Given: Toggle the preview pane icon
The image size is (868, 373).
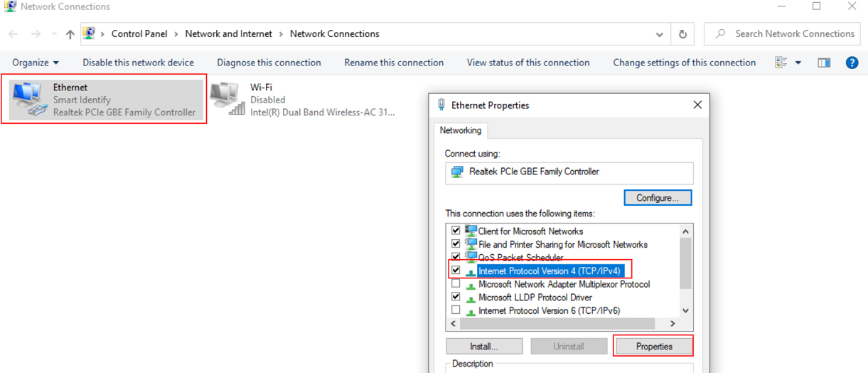Looking at the screenshot, I should 824,63.
